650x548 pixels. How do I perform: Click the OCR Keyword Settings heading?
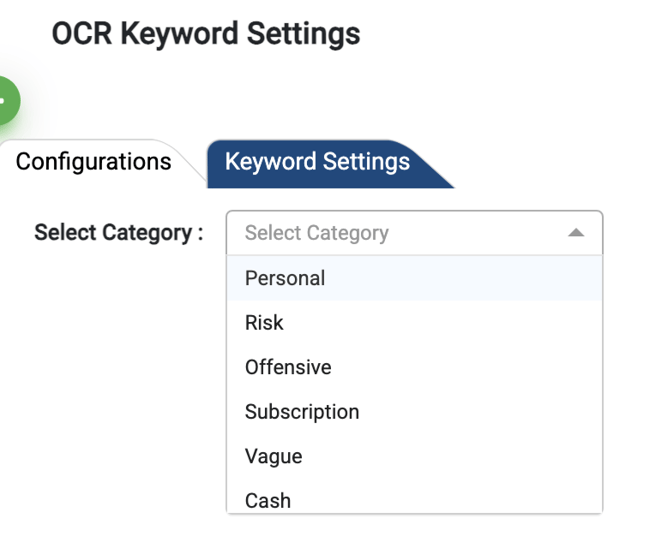pos(205,34)
